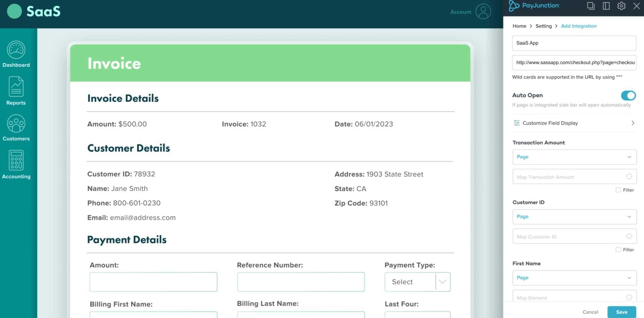Click the Account profile avatar icon
The image size is (644, 318).
483,12
